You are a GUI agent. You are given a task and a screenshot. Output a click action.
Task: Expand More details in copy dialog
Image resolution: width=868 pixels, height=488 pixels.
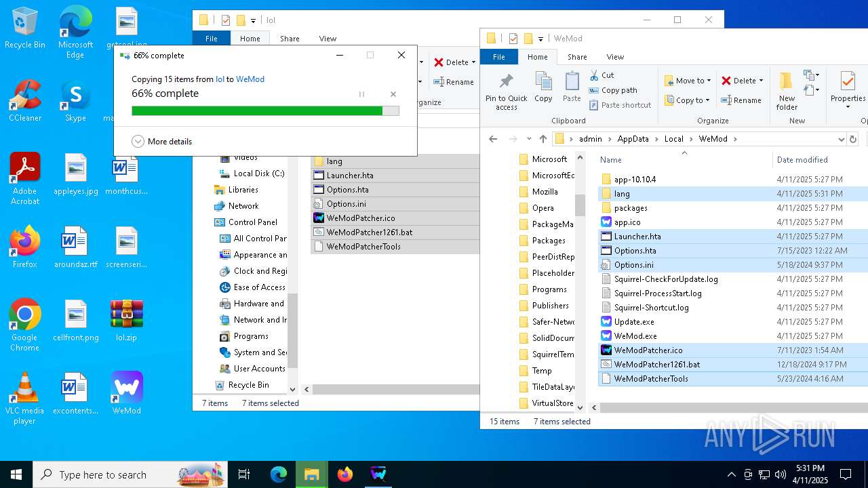coord(162,142)
